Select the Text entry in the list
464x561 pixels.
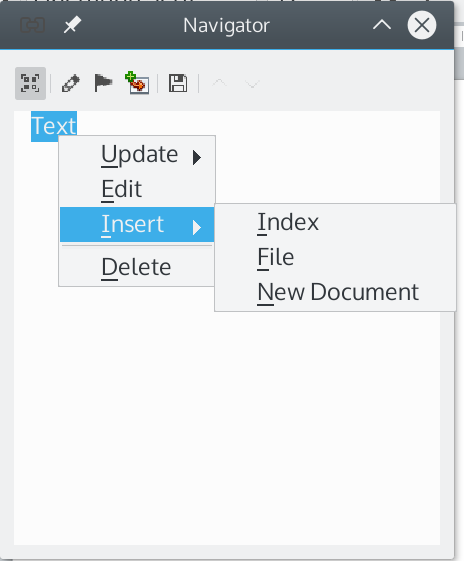point(54,126)
